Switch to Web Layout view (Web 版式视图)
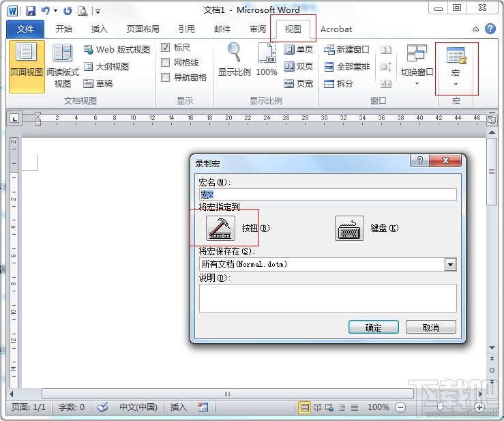504x421 pixels. 117,50
